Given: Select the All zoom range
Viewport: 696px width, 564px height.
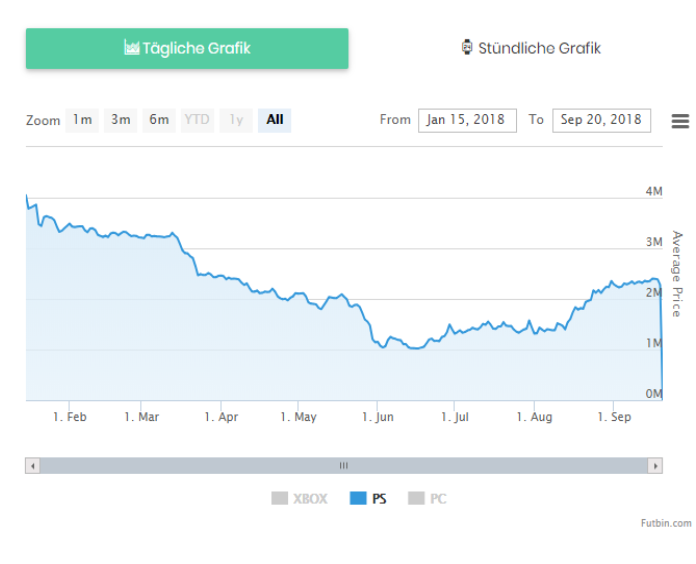Looking at the screenshot, I should [274, 120].
